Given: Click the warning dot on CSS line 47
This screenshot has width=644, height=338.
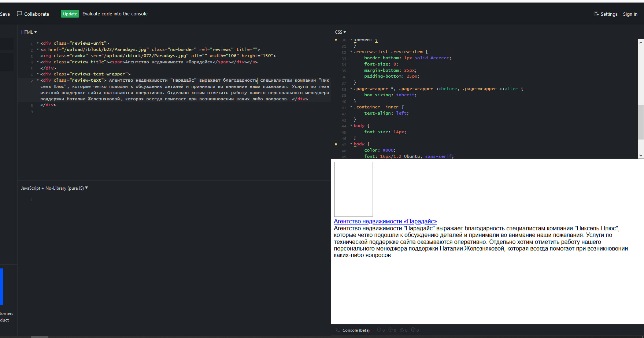Looking at the screenshot, I should (x=336, y=144).
